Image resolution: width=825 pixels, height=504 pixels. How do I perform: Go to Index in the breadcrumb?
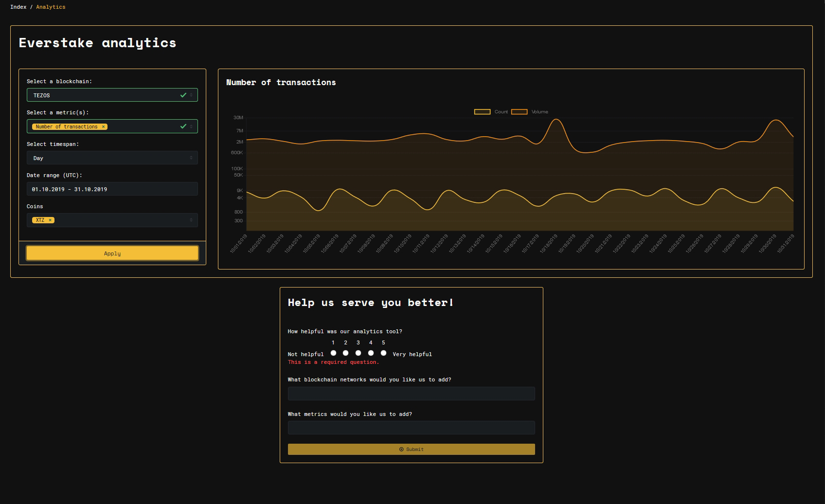click(x=18, y=7)
